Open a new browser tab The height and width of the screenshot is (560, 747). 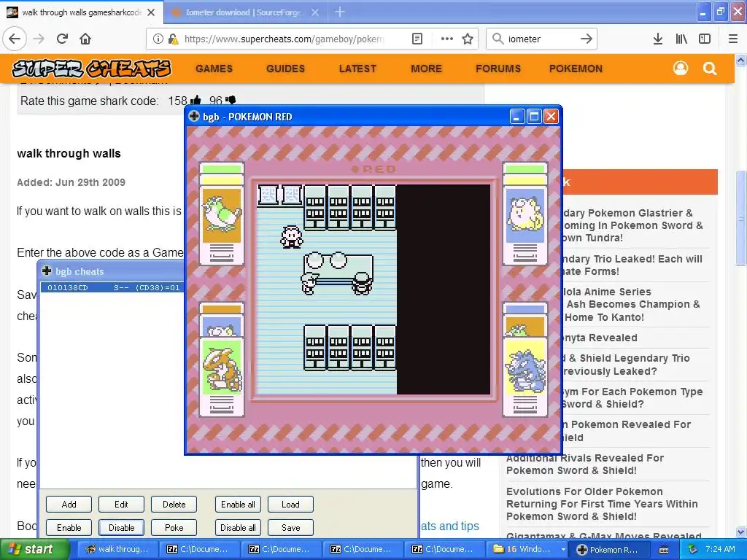point(340,12)
